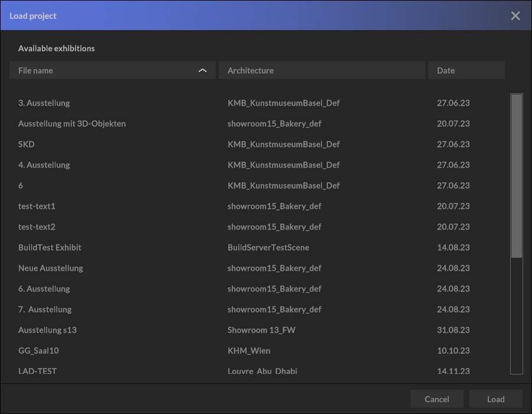Choose the SKD exhibition entry
The height and width of the screenshot is (414, 532).
point(27,144)
